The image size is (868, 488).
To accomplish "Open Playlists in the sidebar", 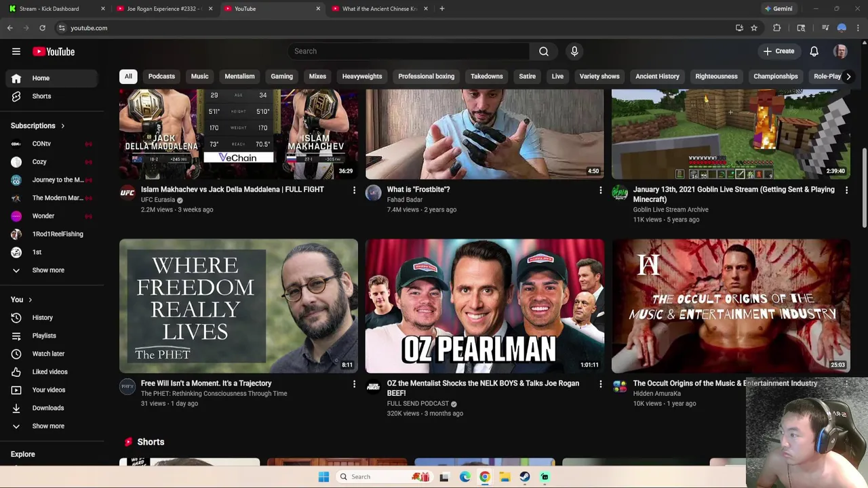I will point(52,335).
